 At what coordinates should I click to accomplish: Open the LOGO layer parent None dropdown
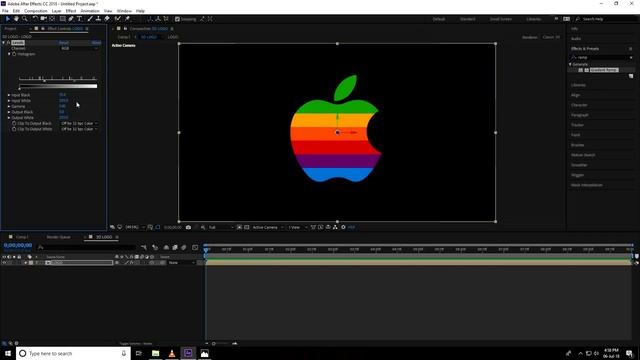pyautogui.click(x=182, y=263)
